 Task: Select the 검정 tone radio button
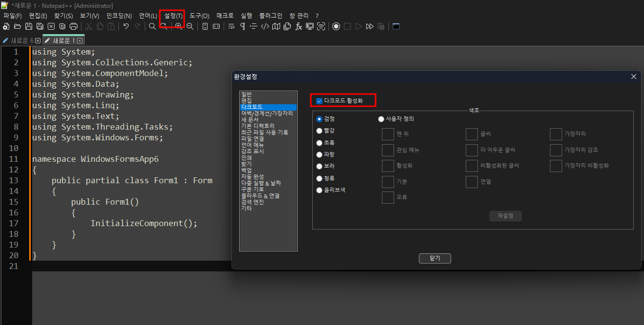pyautogui.click(x=320, y=119)
